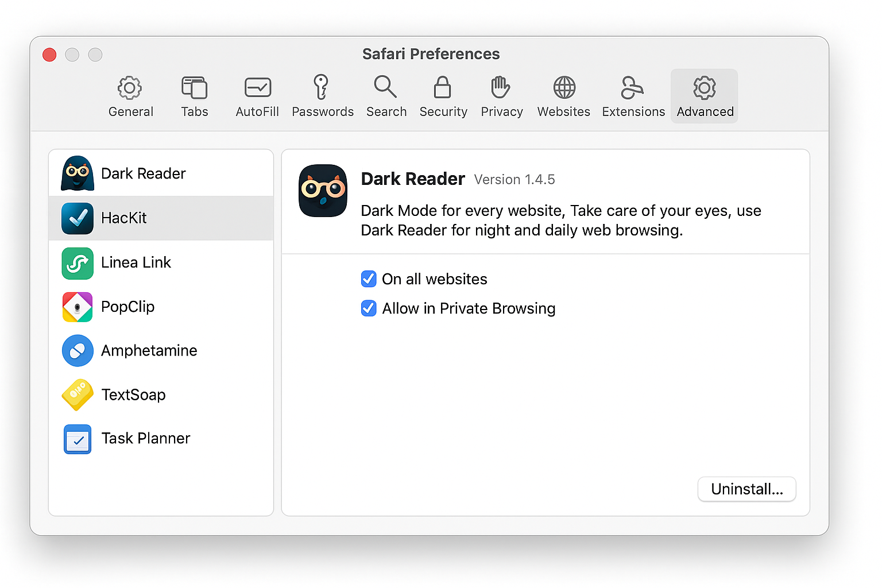882x588 pixels.
Task: Select the HacKit extension row label
Action: 124,218
